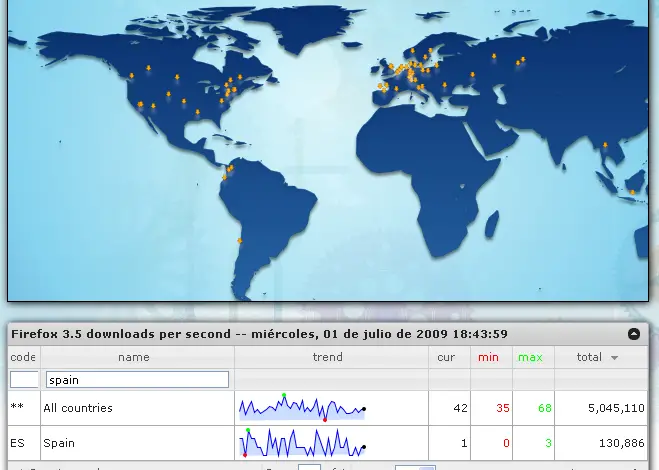Click Spain's min value 0
Viewport: 659px width, 470px height.
pyautogui.click(x=506, y=443)
